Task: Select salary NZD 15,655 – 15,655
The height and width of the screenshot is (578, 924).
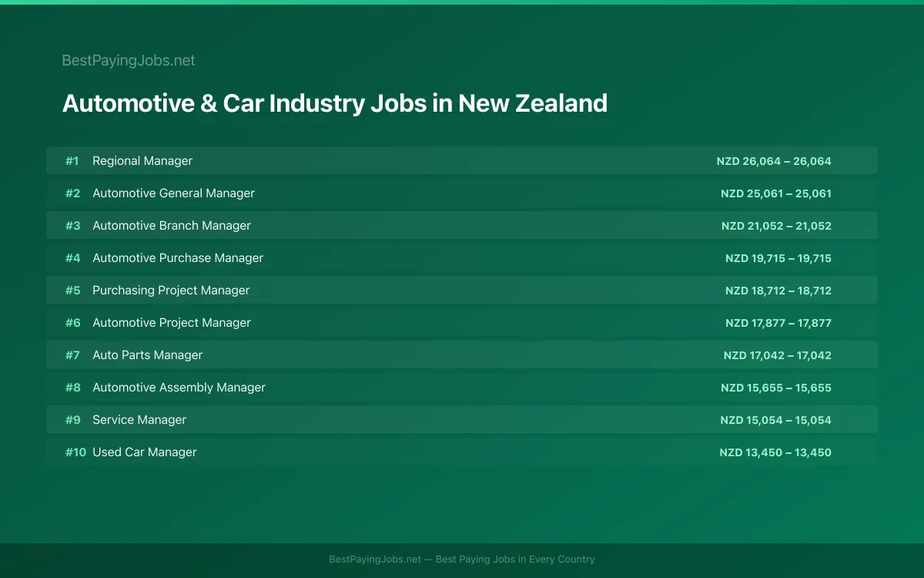Action: [776, 388]
